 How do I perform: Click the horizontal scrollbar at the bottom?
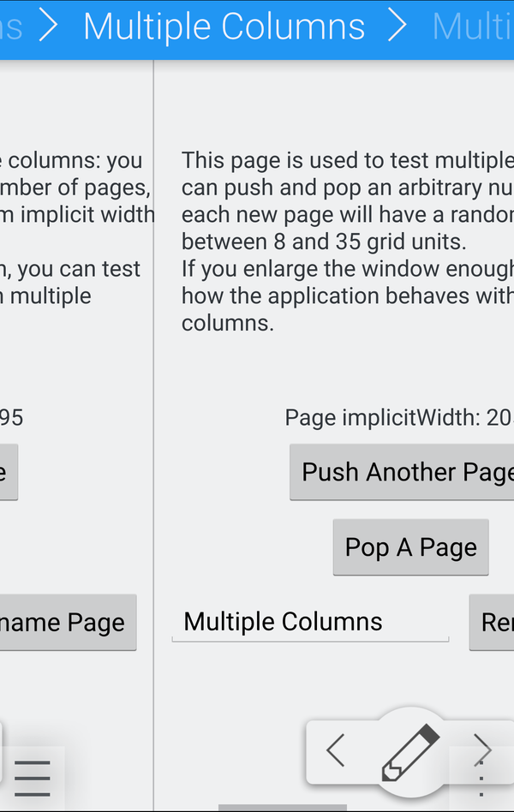tap(271, 807)
